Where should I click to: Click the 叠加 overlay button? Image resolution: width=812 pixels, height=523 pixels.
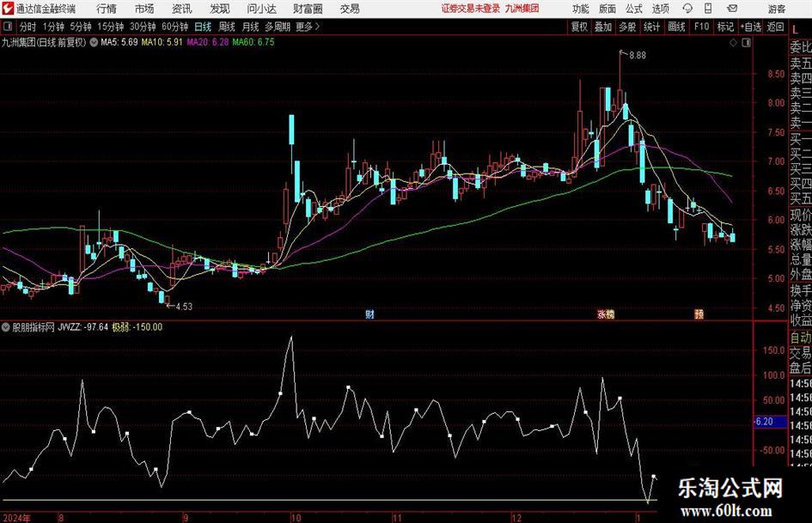pyautogui.click(x=603, y=27)
